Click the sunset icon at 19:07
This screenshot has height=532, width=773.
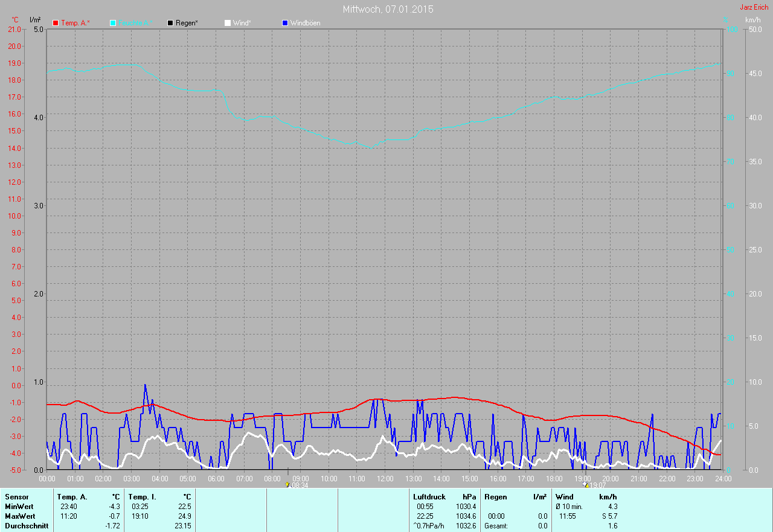click(585, 484)
